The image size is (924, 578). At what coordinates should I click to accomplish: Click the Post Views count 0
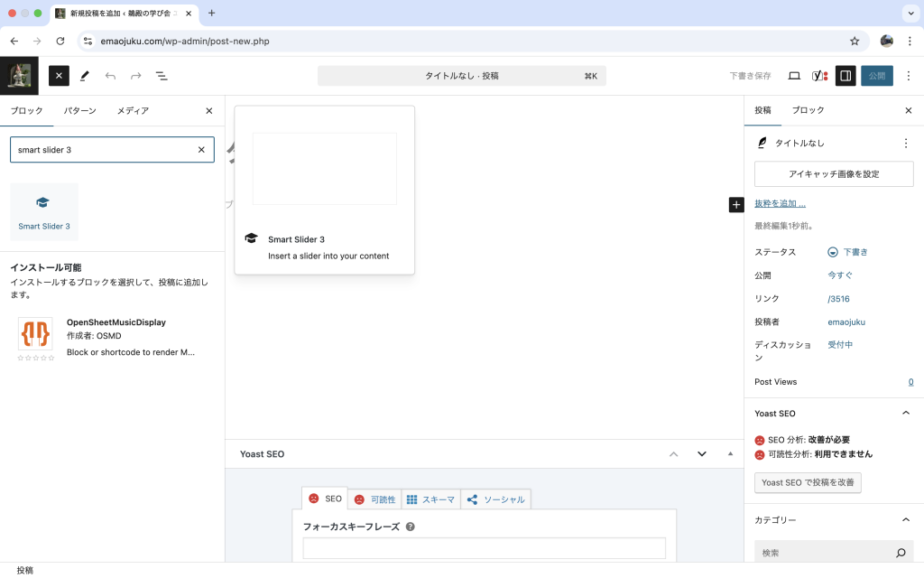click(910, 382)
